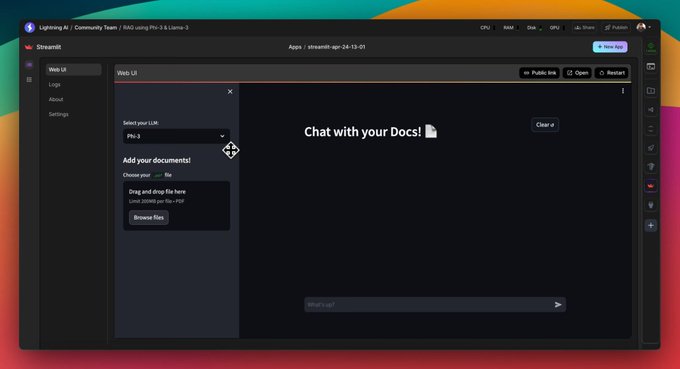This screenshot has height=369, width=680.
Task: Click the 'Add your documents!' heading
Action: point(157,160)
